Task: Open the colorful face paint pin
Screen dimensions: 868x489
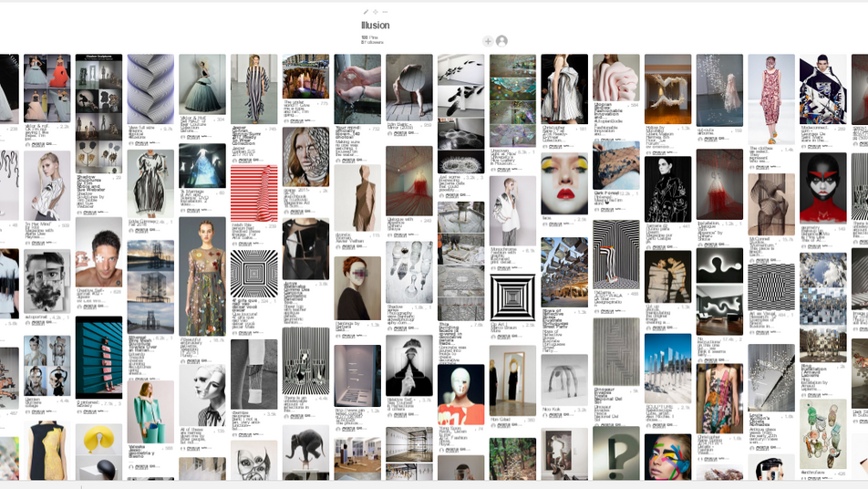Action: pyautogui.click(x=668, y=457)
